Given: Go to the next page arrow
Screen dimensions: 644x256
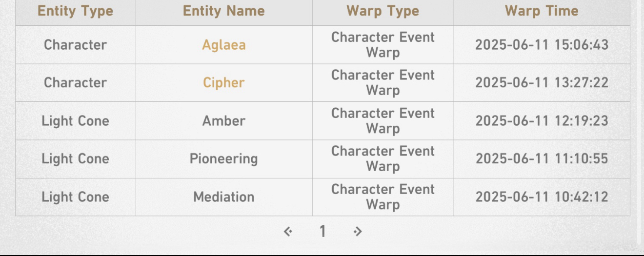Looking at the screenshot, I should 358,231.
